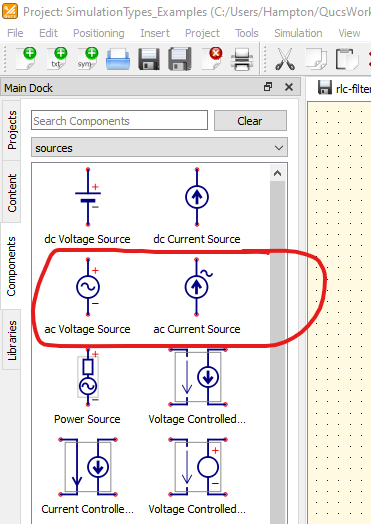Screen dimensions: 371x524
Task: Select the ac Voltage Source component
Action: [x=87, y=296]
